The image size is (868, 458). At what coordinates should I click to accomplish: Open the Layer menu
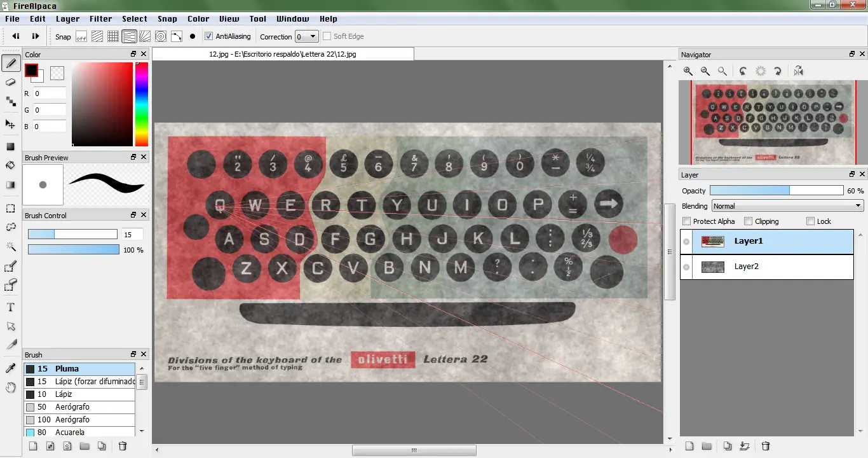click(x=67, y=19)
